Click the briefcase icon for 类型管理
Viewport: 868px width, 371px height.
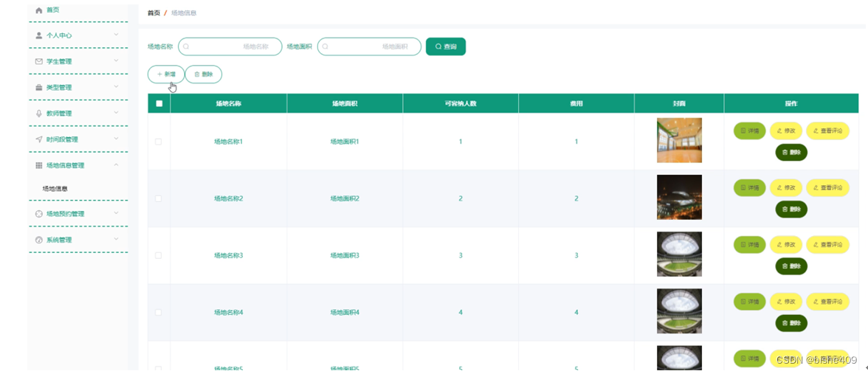pos(38,87)
